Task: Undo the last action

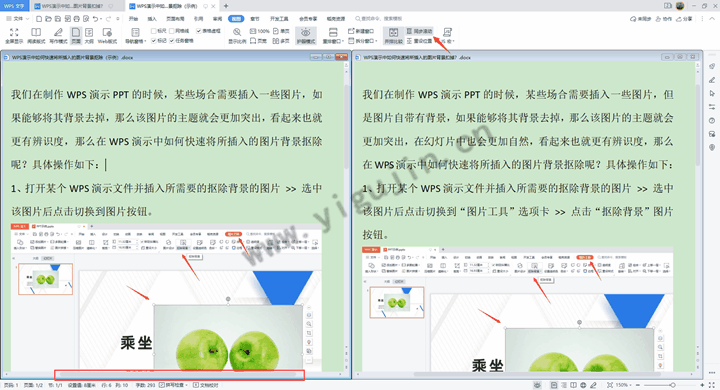Action: click(x=95, y=19)
